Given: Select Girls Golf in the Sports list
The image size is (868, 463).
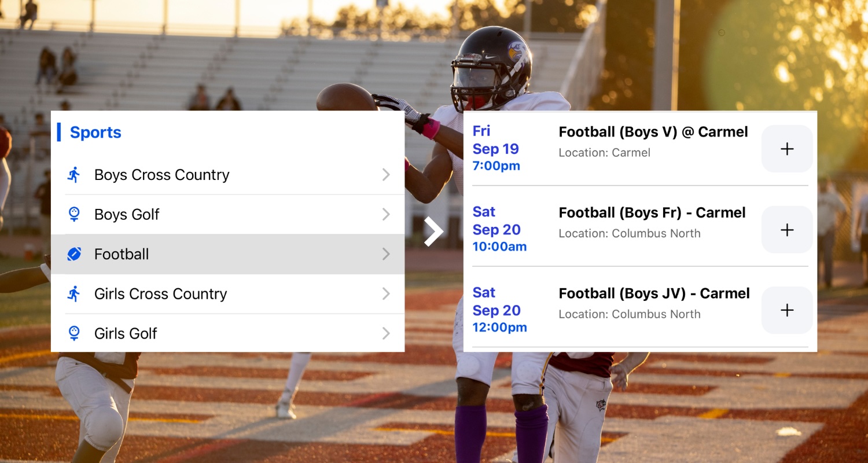Looking at the screenshot, I should 126,333.
